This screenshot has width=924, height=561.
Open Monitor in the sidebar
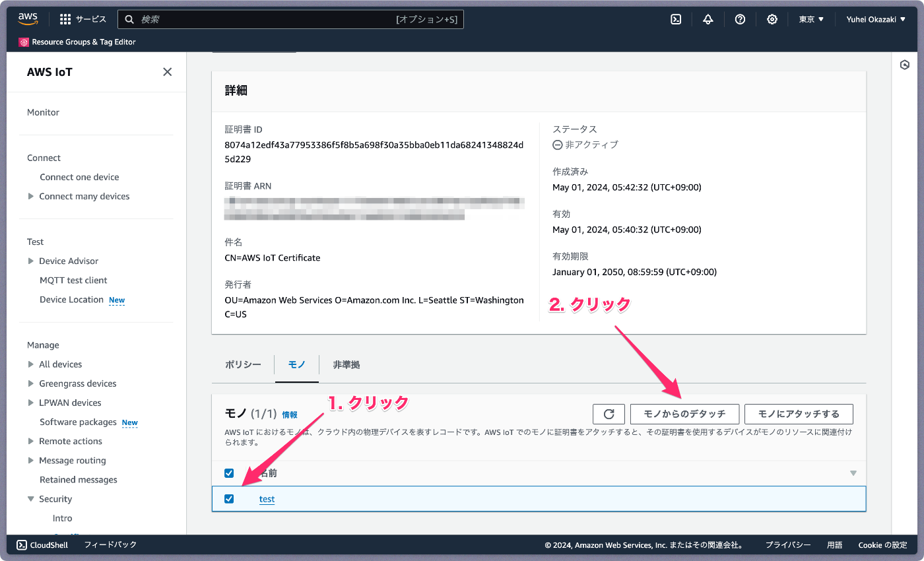43,112
